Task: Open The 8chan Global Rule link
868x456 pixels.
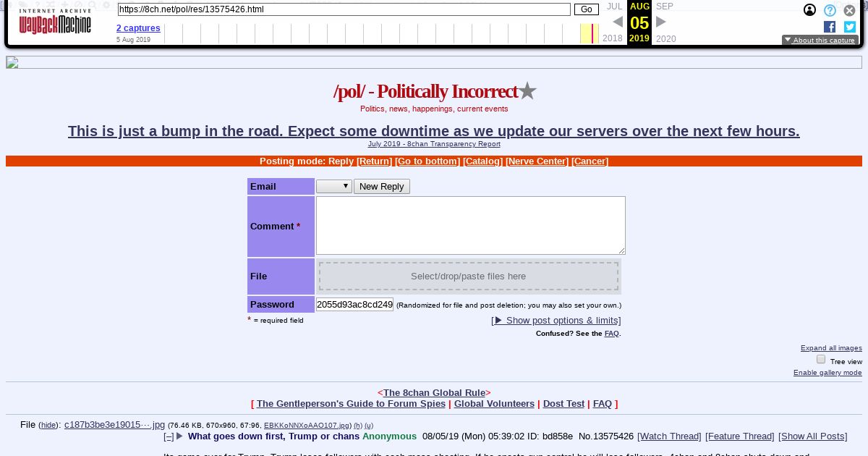Action: point(434,393)
